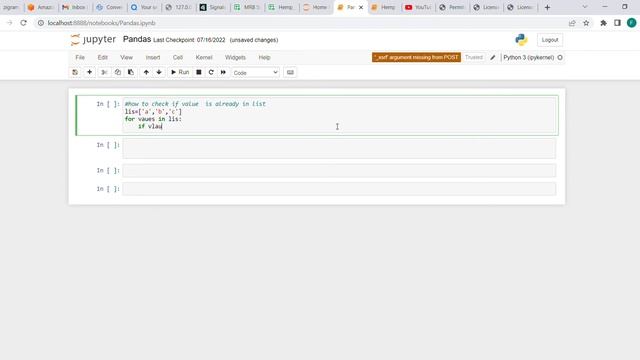640x360 pixels.
Task: Click Python 3 (ipykernel) kernel name
Action: coord(528,58)
